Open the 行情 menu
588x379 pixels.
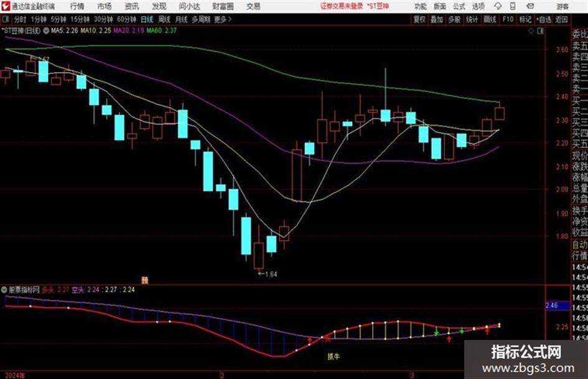click(77, 6)
